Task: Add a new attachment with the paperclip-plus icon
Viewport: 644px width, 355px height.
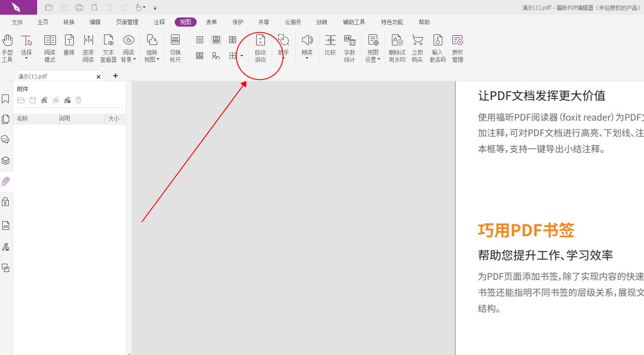Action: pyautogui.click(x=44, y=100)
